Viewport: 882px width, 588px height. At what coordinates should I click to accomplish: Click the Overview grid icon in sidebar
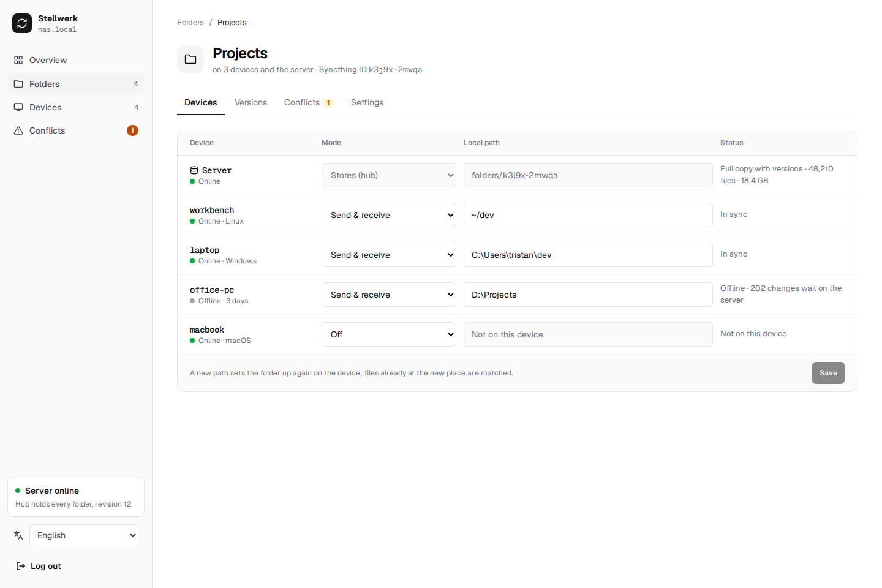pyautogui.click(x=18, y=60)
